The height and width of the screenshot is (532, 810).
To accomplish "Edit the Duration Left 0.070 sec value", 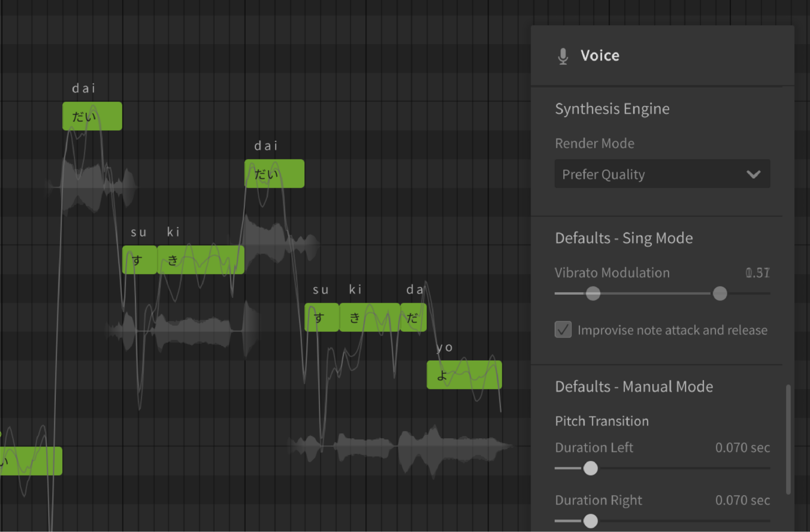I will pyautogui.click(x=742, y=447).
